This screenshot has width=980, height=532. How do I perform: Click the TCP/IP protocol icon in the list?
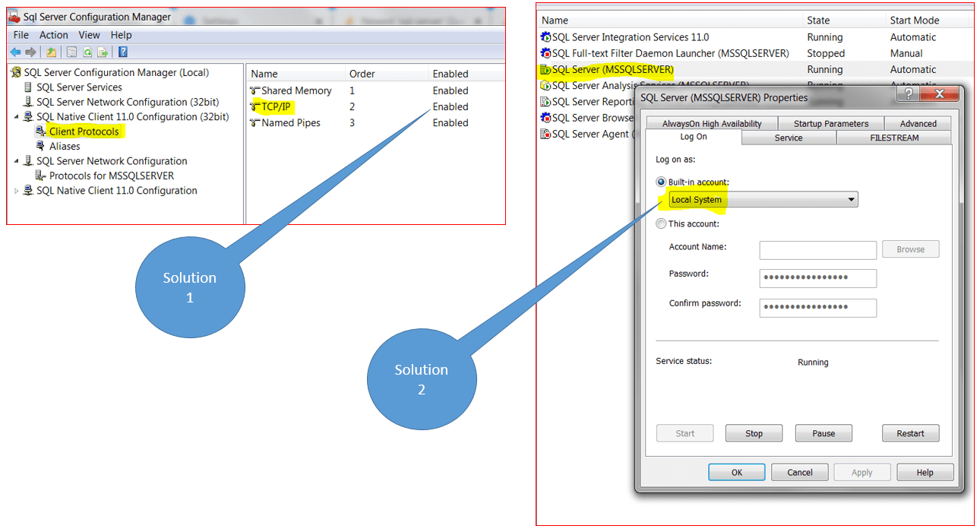point(256,106)
